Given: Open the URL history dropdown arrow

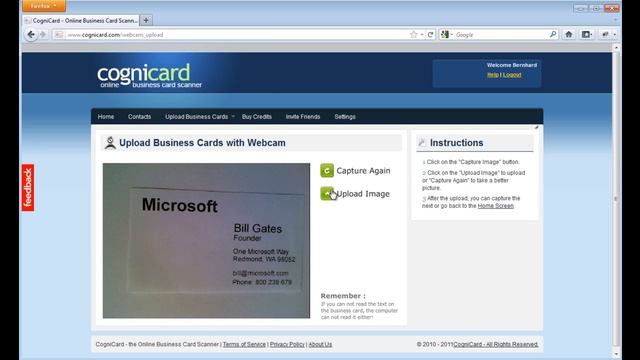Looking at the screenshot, I should [422, 35].
